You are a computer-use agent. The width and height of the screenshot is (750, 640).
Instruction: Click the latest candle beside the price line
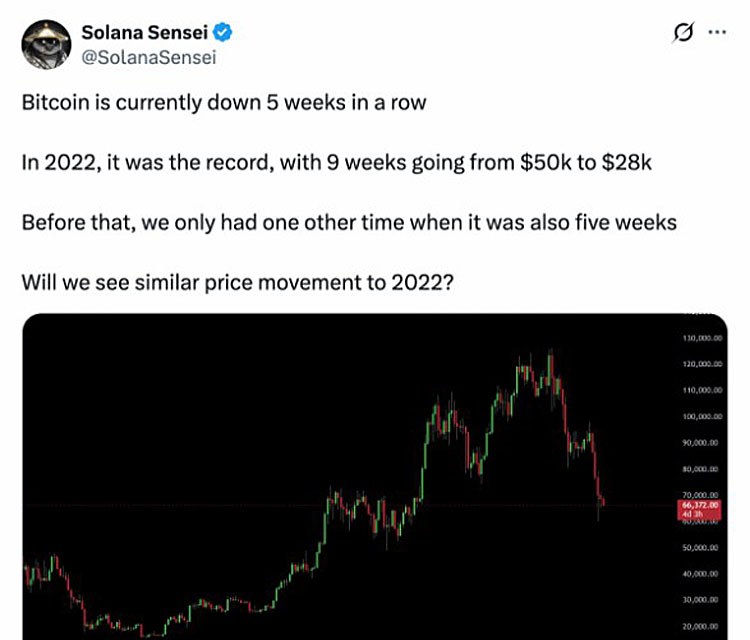(604, 501)
